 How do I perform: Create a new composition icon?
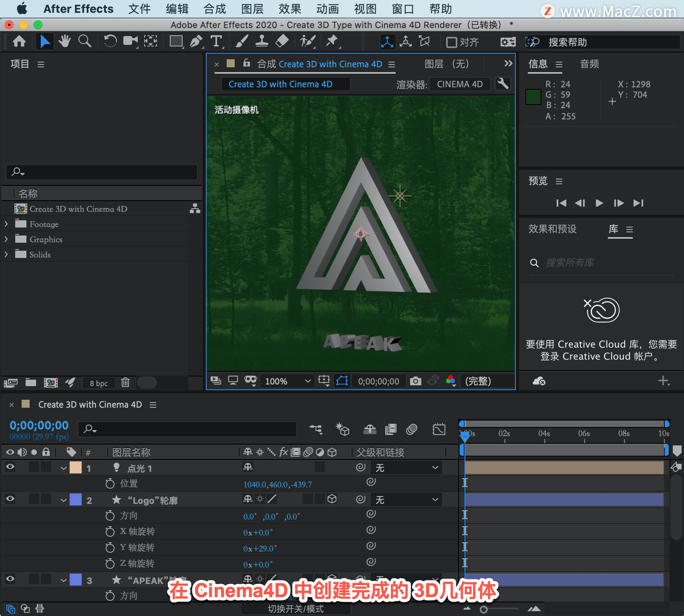click(50, 382)
